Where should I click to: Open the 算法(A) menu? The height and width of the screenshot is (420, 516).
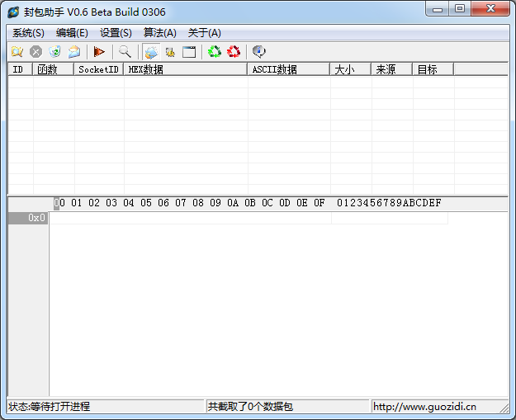point(160,33)
